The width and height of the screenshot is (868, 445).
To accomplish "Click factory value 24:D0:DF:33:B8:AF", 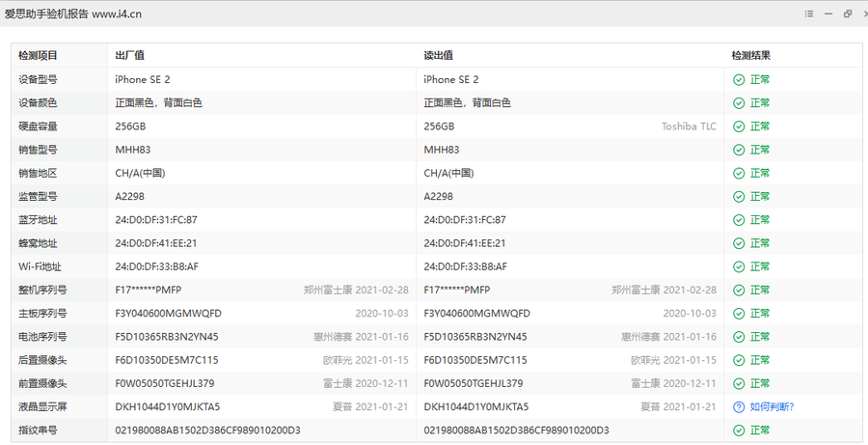I will click(x=156, y=266).
